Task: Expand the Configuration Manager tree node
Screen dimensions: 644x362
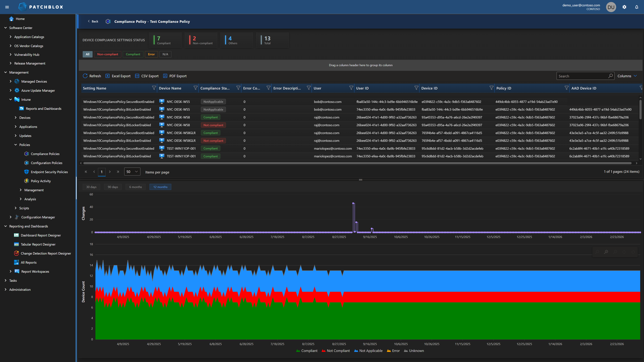Action: [11, 217]
